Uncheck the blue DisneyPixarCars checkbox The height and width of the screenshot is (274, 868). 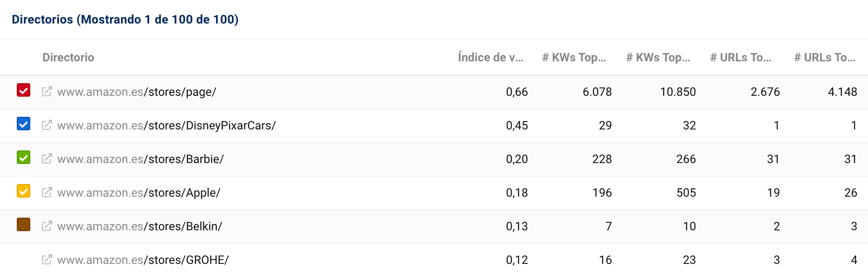coord(24,124)
